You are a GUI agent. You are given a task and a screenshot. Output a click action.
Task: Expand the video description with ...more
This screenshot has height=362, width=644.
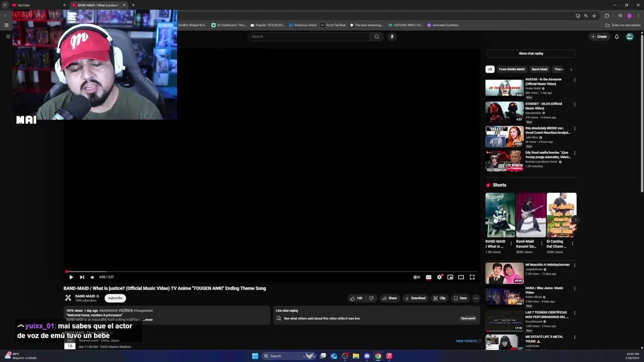point(148,320)
